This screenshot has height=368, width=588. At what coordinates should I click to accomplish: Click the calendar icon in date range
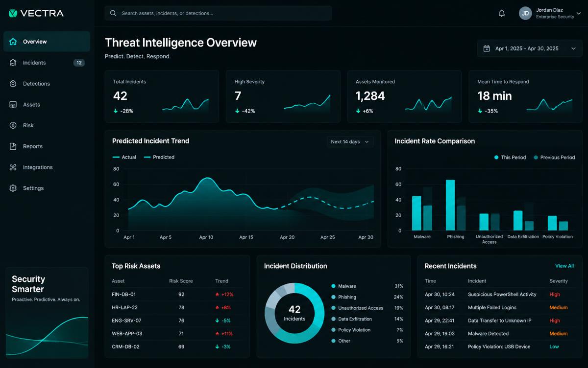click(487, 48)
